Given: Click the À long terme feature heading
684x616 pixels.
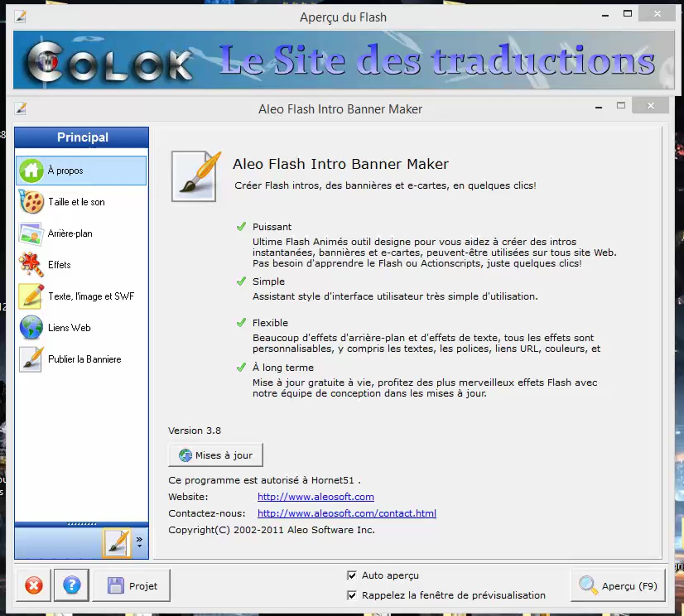Looking at the screenshot, I should [283, 367].
